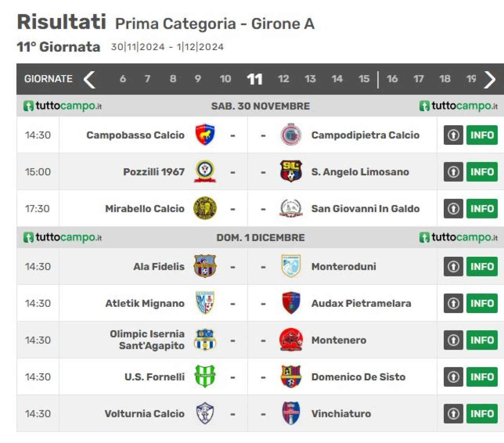504x443 pixels.
Task: Click the gray arrow icon for Ala Fidelis match
Action: coord(453,266)
